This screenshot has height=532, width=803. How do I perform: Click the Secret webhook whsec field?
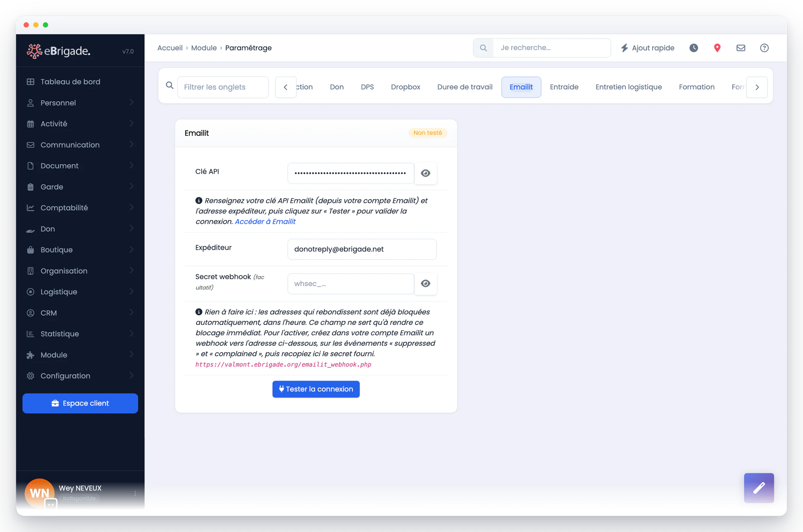[351, 284]
